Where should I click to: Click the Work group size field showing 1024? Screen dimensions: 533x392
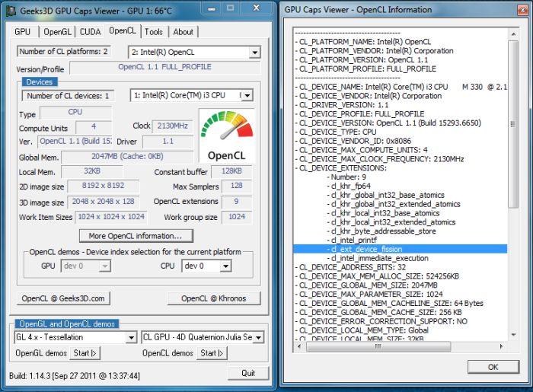237,217
